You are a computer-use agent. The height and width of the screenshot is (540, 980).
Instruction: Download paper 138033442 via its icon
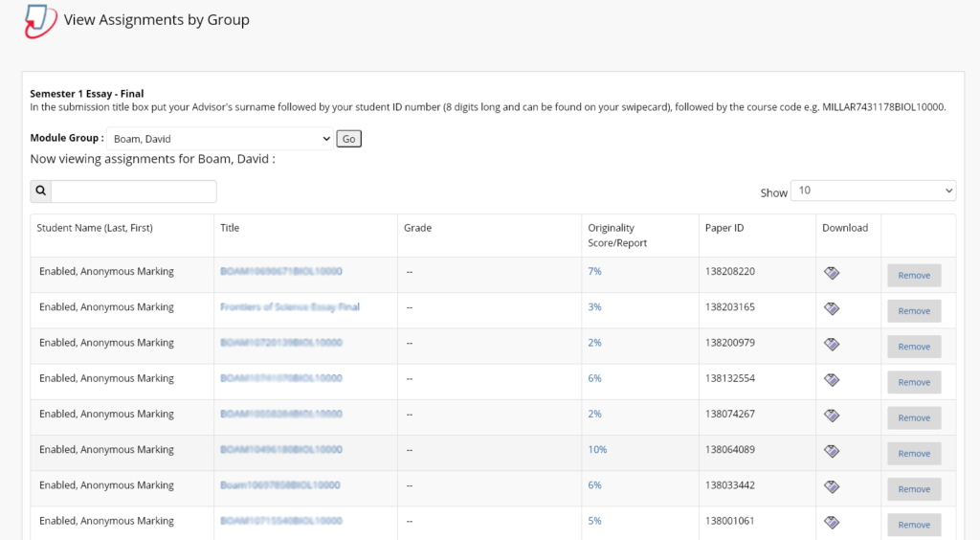click(832, 486)
